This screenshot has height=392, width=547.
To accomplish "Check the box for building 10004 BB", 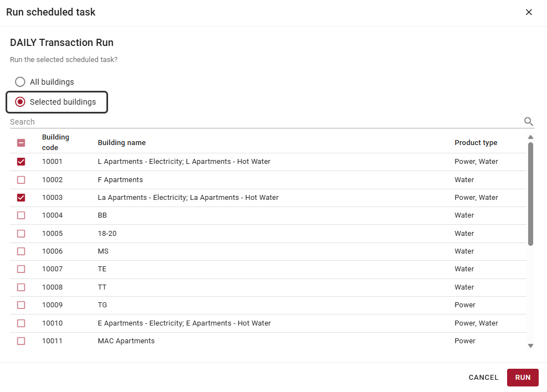I will (21, 215).
